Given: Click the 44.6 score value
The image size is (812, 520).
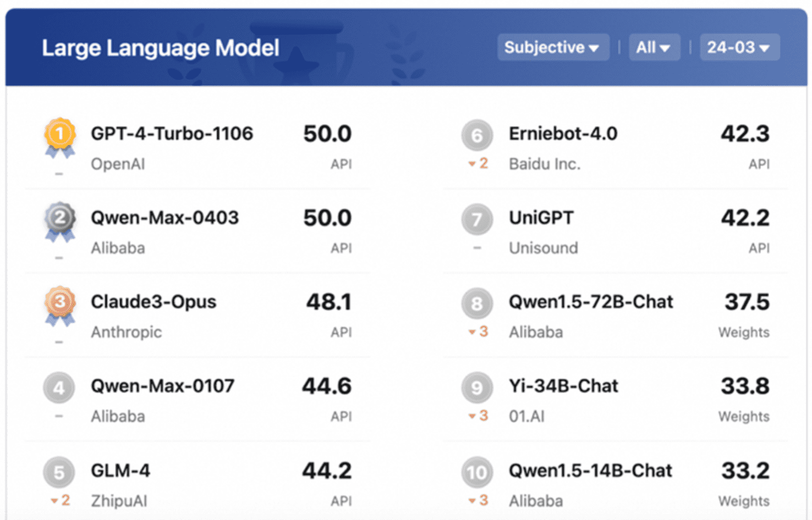Looking at the screenshot, I should tap(327, 386).
